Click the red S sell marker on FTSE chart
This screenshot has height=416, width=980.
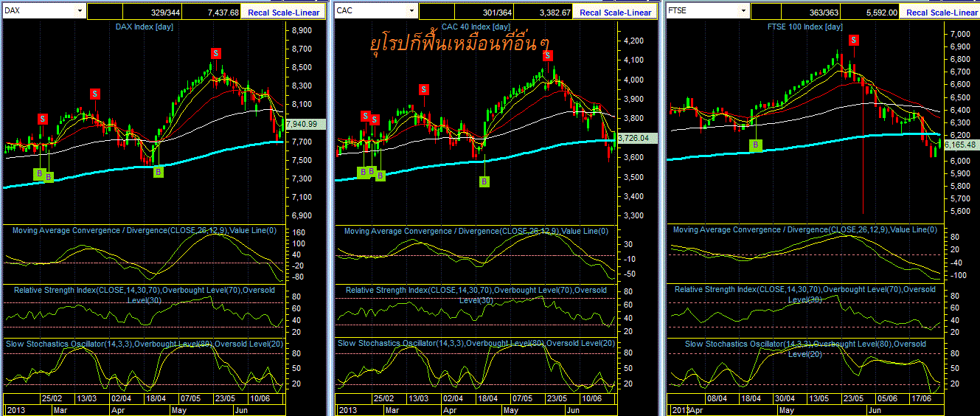coord(854,40)
